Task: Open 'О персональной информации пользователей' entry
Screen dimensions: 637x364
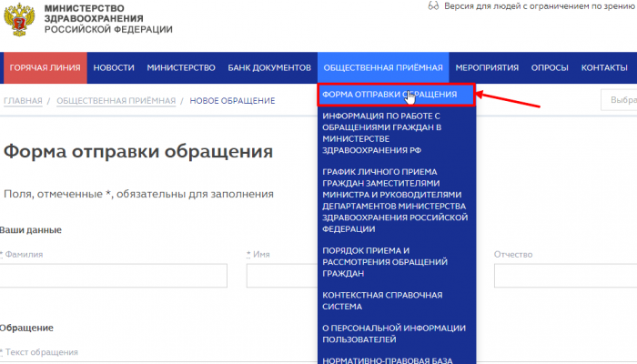Action: click(394, 333)
